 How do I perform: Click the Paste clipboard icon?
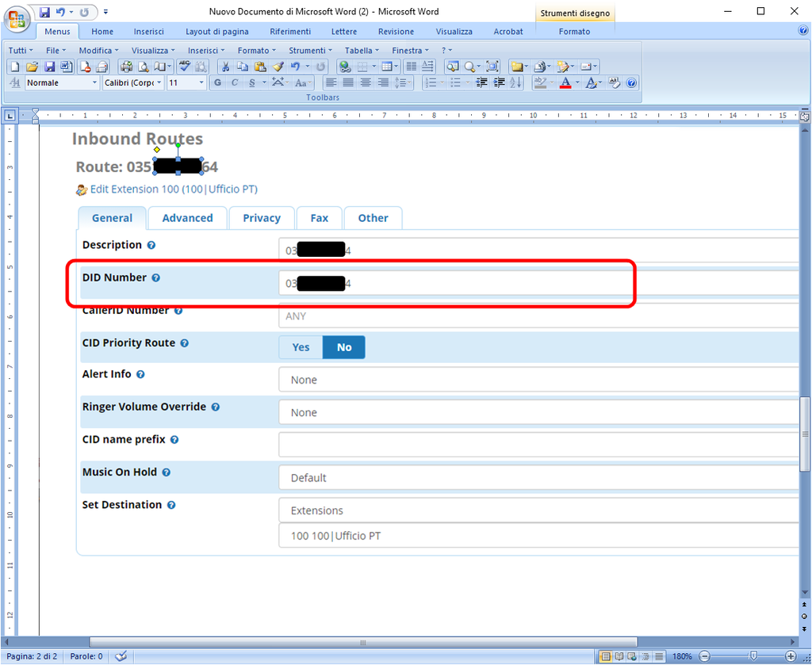pos(260,67)
